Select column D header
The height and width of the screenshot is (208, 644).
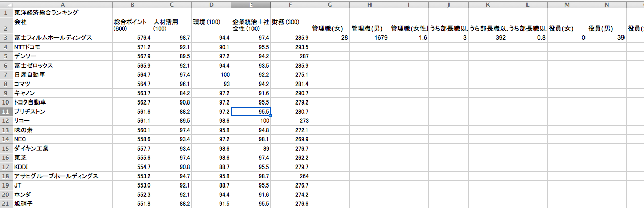211,4
